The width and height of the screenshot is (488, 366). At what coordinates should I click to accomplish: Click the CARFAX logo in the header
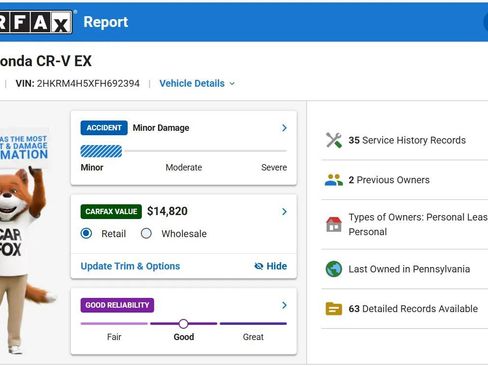pos(36,22)
